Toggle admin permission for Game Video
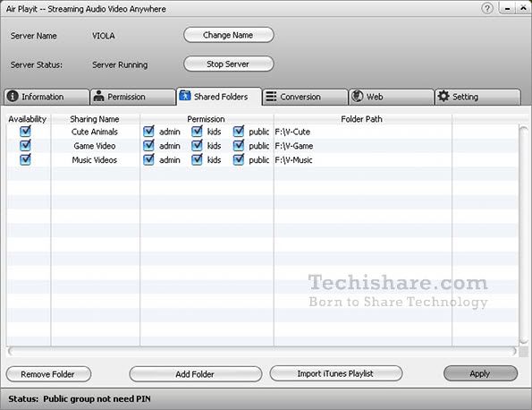Screen dimensions: 532x410 point(148,145)
